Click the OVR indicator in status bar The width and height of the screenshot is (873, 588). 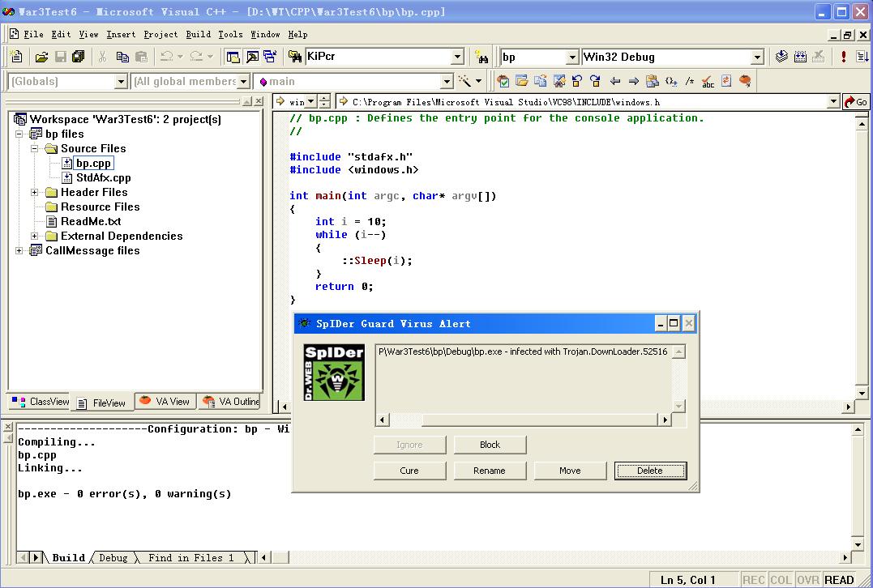[807, 580]
